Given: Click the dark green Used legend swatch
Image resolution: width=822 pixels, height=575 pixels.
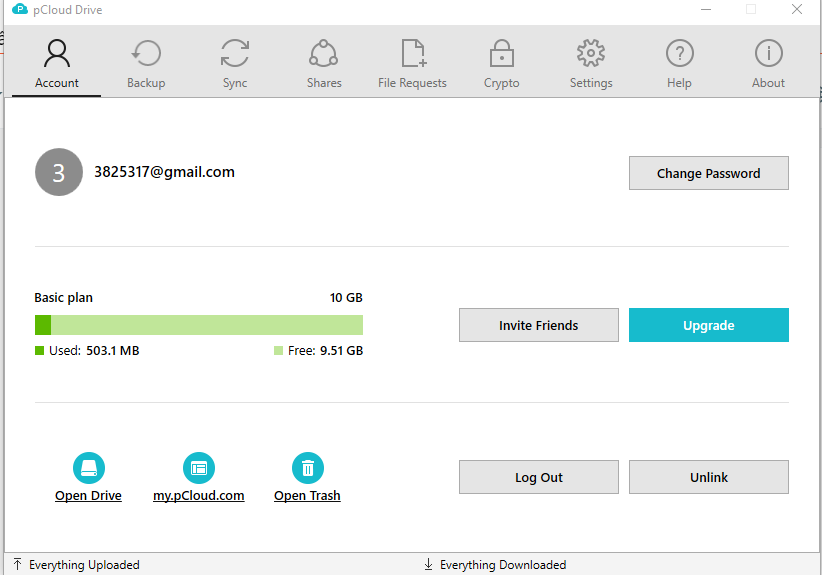Looking at the screenshot, I should (x=39, y=350).
